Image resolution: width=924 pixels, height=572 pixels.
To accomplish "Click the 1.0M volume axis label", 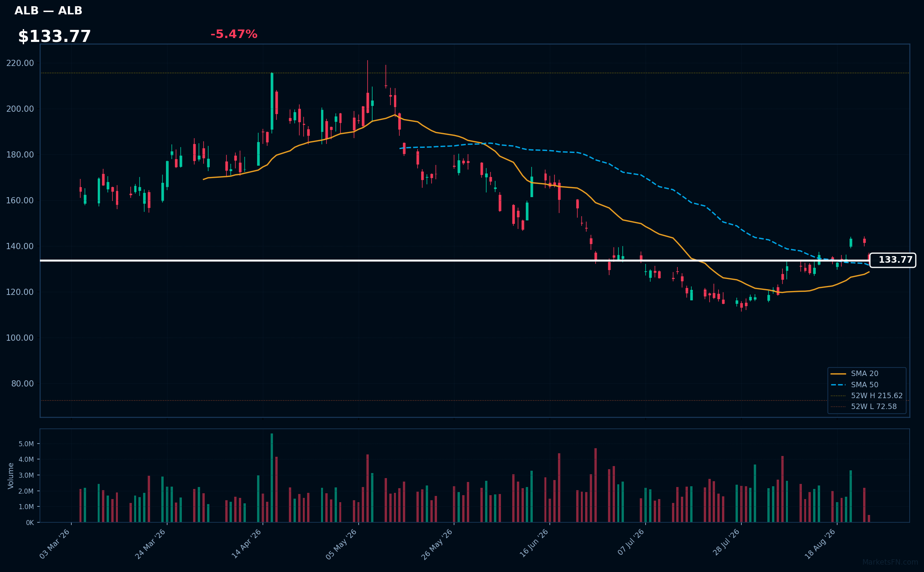I will 26,506.
